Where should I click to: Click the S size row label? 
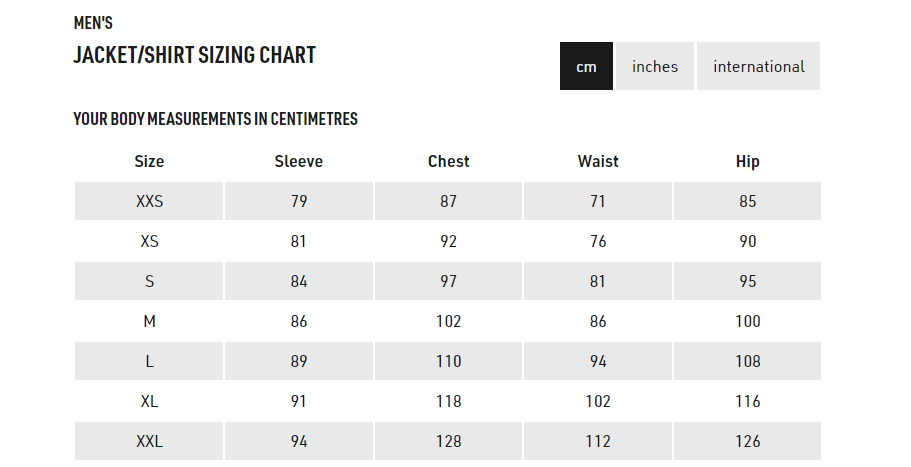[149, 281]
